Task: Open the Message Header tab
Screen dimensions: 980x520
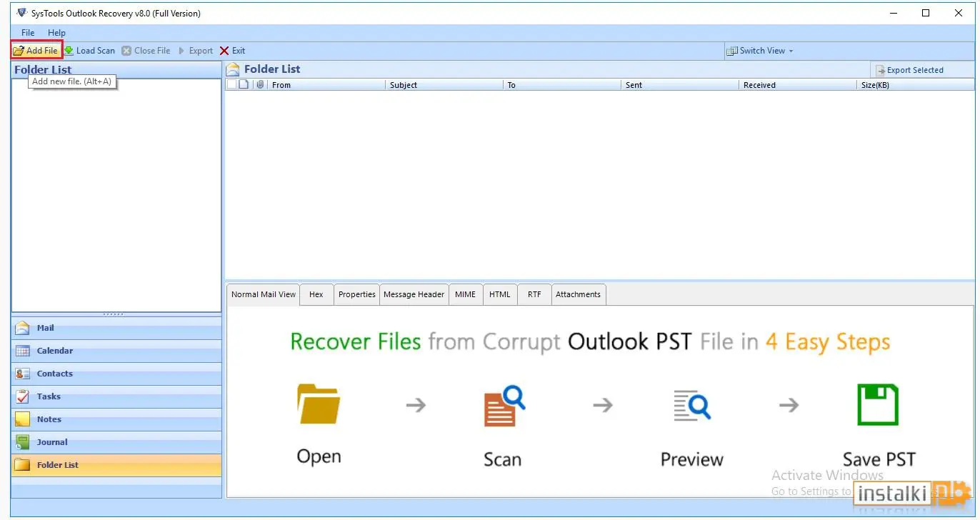Action: click(x=414, y=294)
